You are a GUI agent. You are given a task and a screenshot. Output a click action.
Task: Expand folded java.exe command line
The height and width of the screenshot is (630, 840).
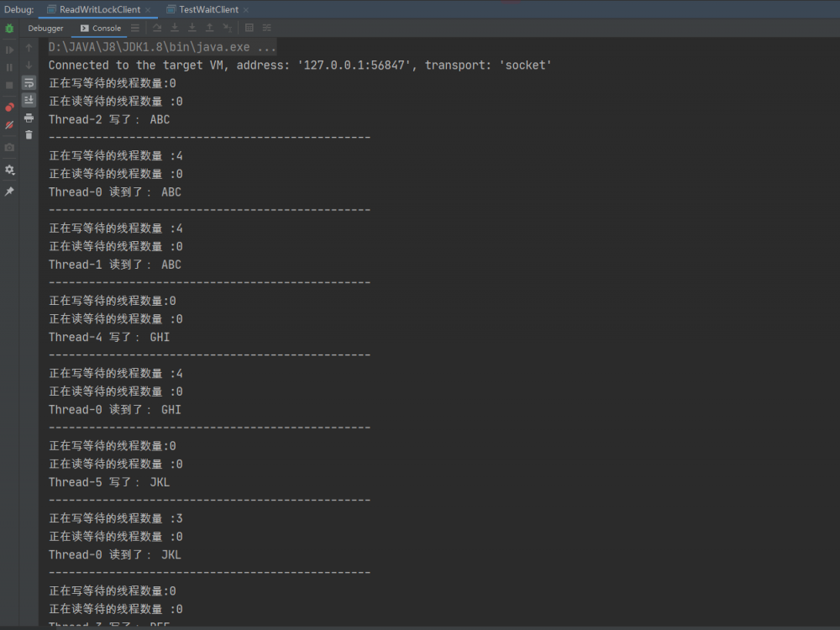(162, 47)
